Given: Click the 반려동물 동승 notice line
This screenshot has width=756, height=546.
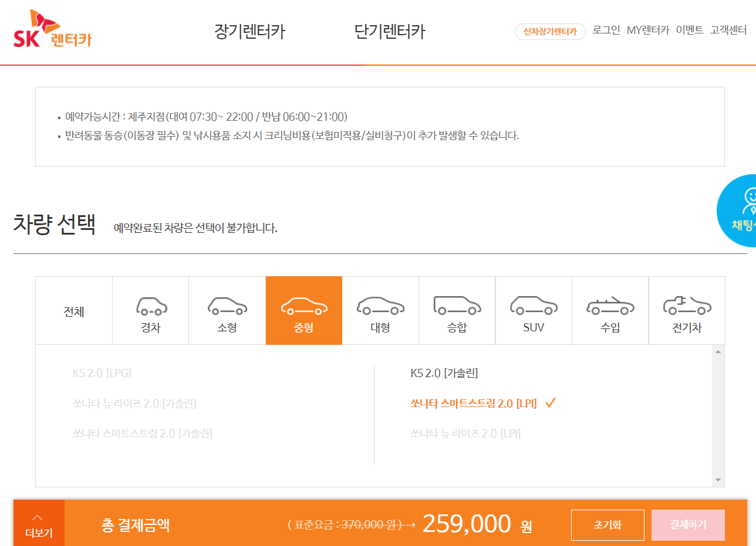Looking at the screenshot, I should tap(292, 135).
